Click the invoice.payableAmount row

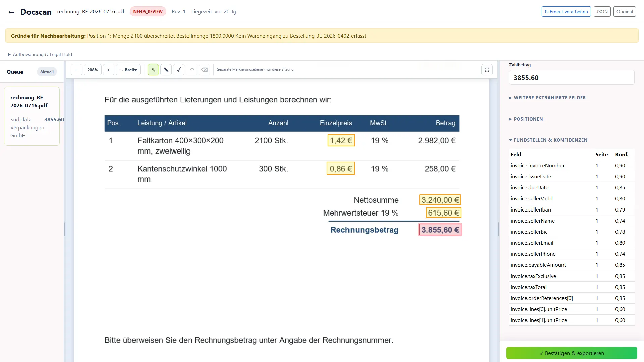point(572,265)
